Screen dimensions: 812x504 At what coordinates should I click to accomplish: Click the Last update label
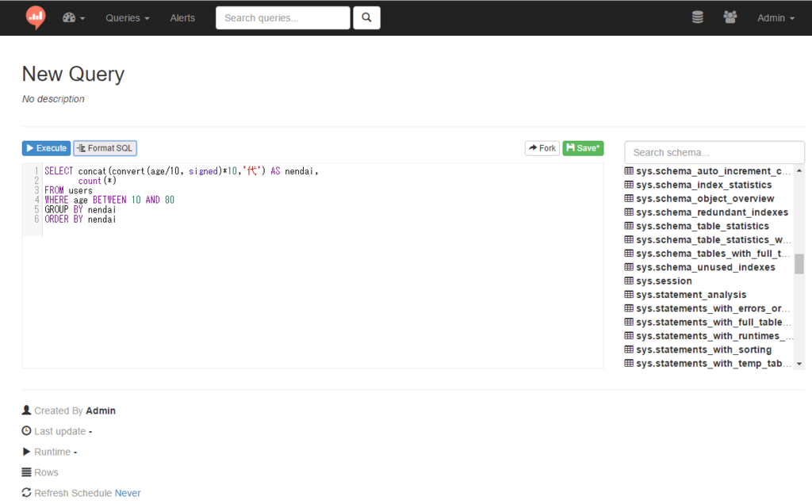(x=59, y=432)
